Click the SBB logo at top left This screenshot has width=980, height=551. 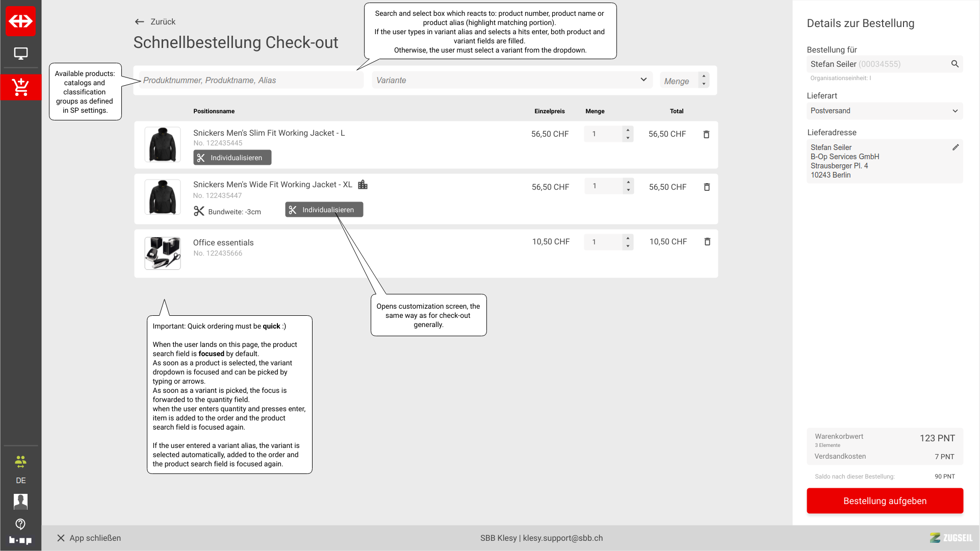click(x=20, y=21)
